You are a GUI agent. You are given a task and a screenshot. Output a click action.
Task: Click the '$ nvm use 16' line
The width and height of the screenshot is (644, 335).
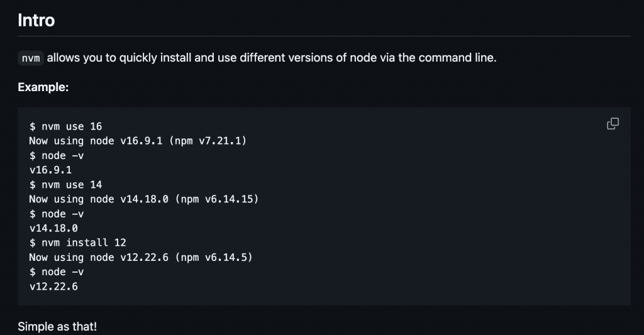coord(65,126)
